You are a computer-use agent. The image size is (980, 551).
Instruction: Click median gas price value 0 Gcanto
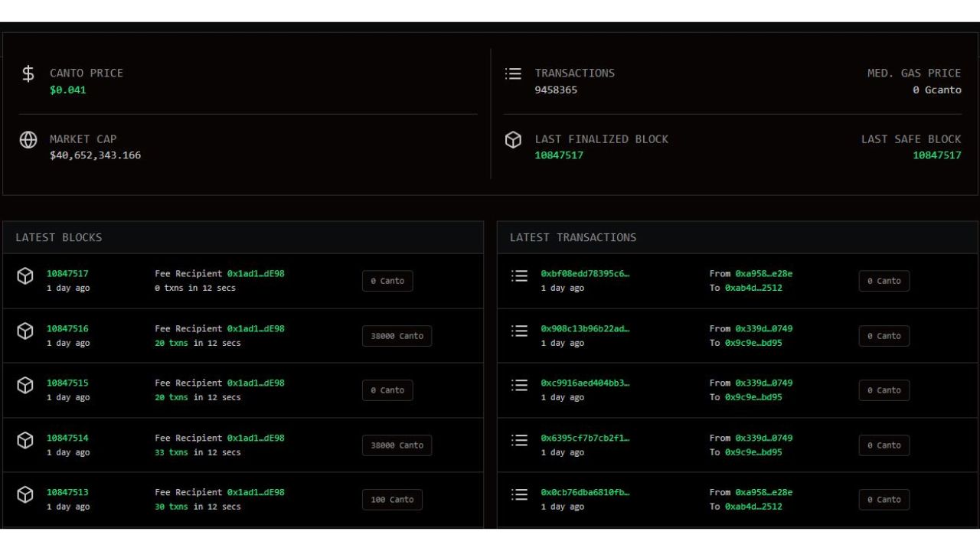tap(937, 90)
